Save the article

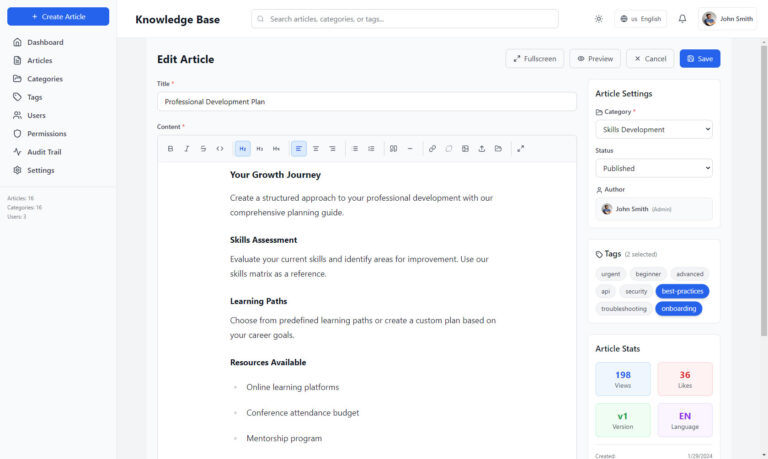[x=699, y=59]
